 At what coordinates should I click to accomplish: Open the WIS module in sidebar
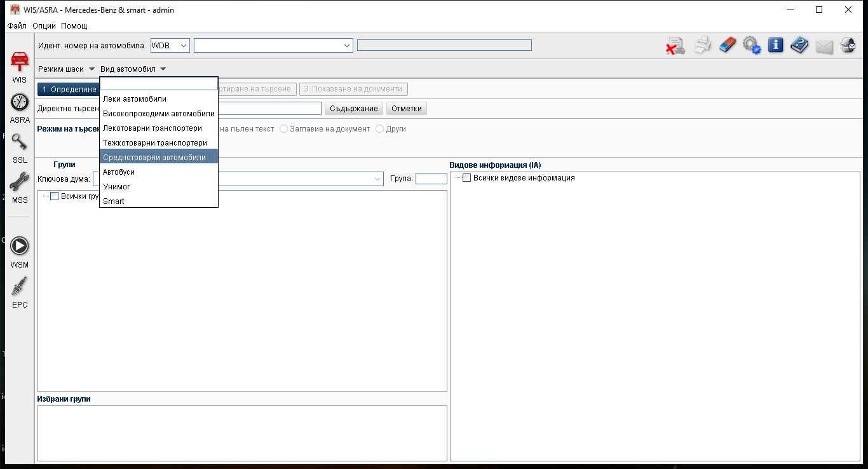point(20,67)
